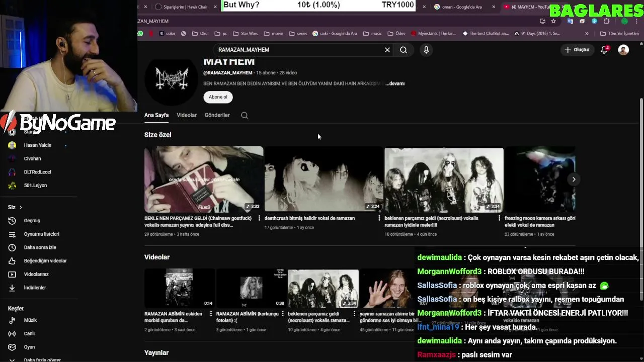Image resolution: width=644 pixels, height=362 pixels.
Task: Open DLTRedLecel subscription in sidebar
Action: [38, 172]
